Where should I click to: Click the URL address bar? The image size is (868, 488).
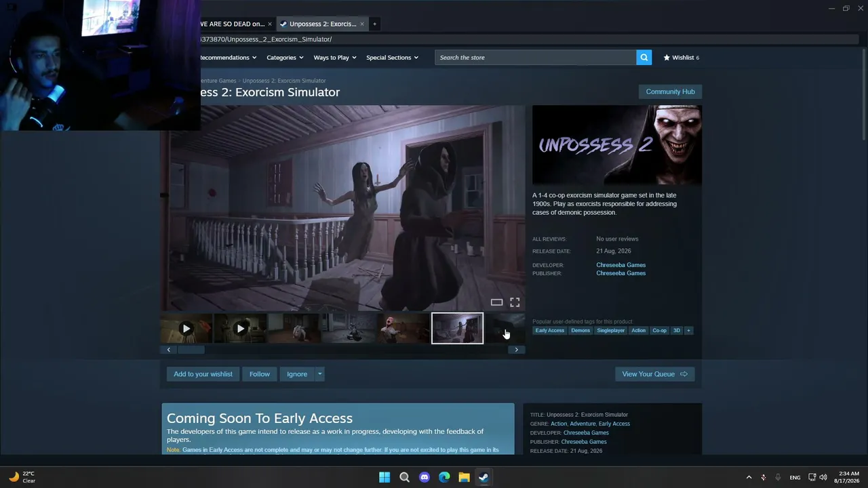click(x=529, y=39)
